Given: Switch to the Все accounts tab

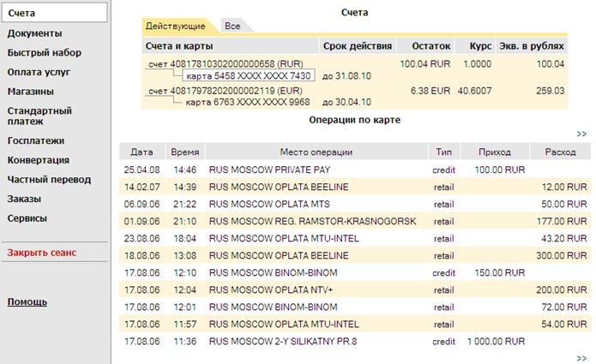Looking at the screenshot, I should [x=232, y=27].
